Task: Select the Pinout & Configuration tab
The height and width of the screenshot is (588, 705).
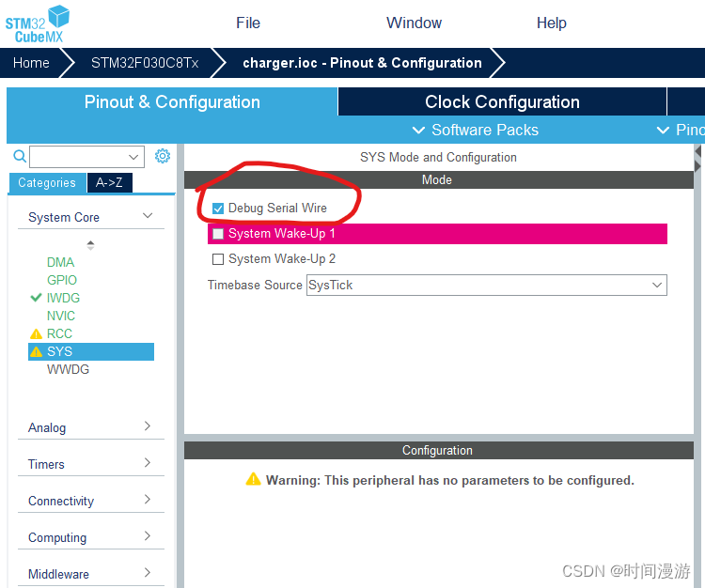Action: pyautogui.click(x=172, y=102)
